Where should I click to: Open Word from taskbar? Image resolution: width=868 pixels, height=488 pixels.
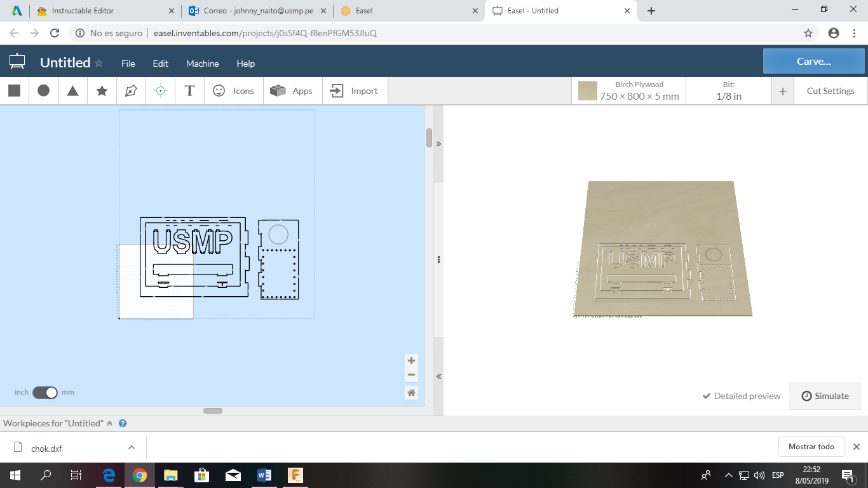[264, 475]
